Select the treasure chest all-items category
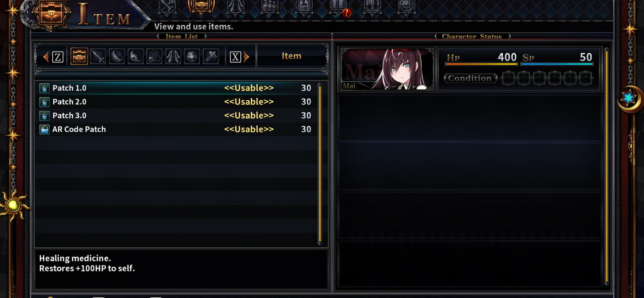Viewport: 644px width, 298px height. coord(79,56)
